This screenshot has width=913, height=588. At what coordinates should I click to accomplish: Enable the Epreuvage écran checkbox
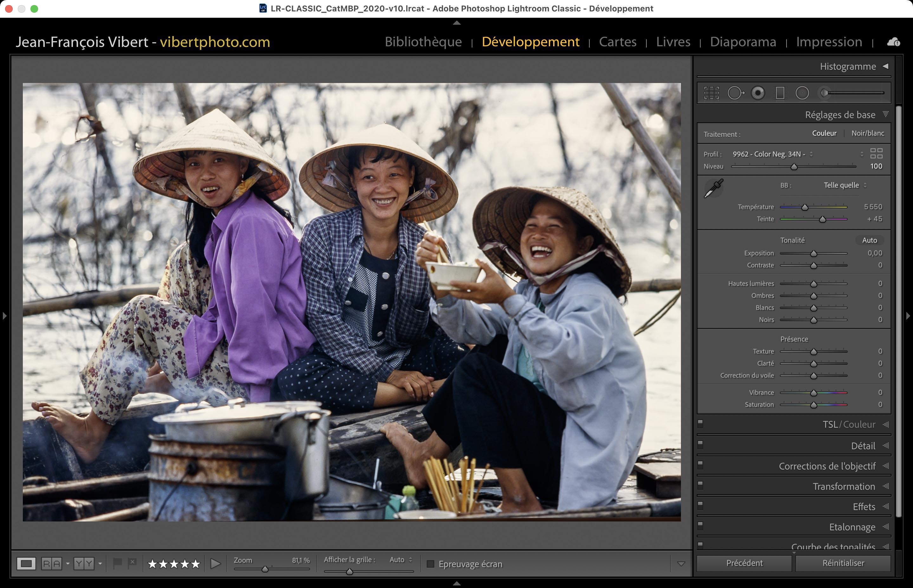pyautogui.click(x=431, y=564)
